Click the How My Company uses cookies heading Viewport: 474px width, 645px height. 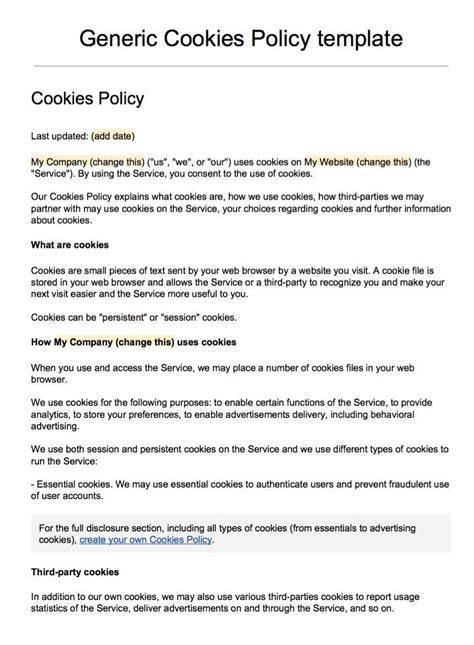click(133, 342)
